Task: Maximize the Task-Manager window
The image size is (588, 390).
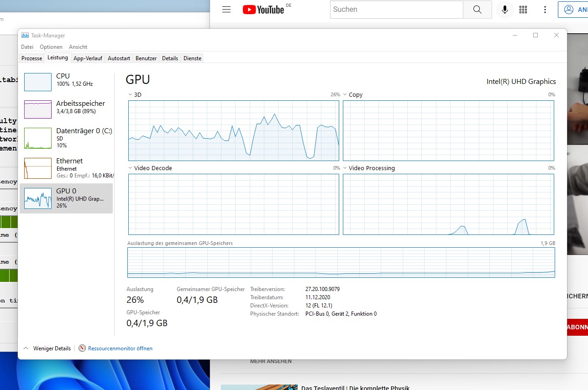Action: point(535,36)
